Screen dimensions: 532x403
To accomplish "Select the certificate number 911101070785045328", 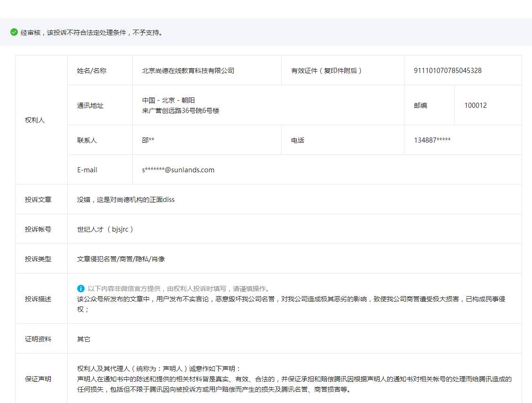I will pos(447,71).
